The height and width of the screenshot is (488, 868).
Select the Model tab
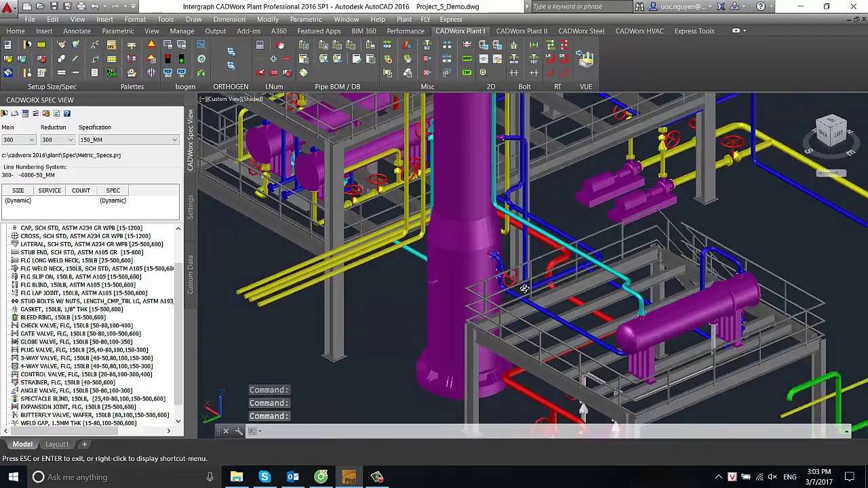(22, 444)
